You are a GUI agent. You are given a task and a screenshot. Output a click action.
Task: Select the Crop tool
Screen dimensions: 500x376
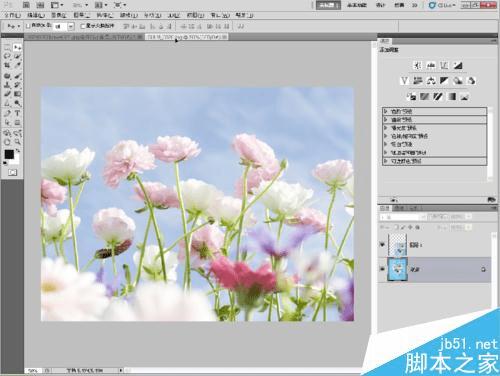point(7,65)
